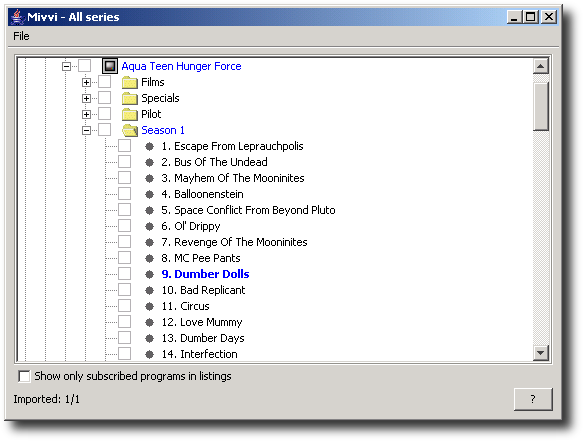
Task: Enable Show only subscribed programs in listings
Action: point(24,376)
